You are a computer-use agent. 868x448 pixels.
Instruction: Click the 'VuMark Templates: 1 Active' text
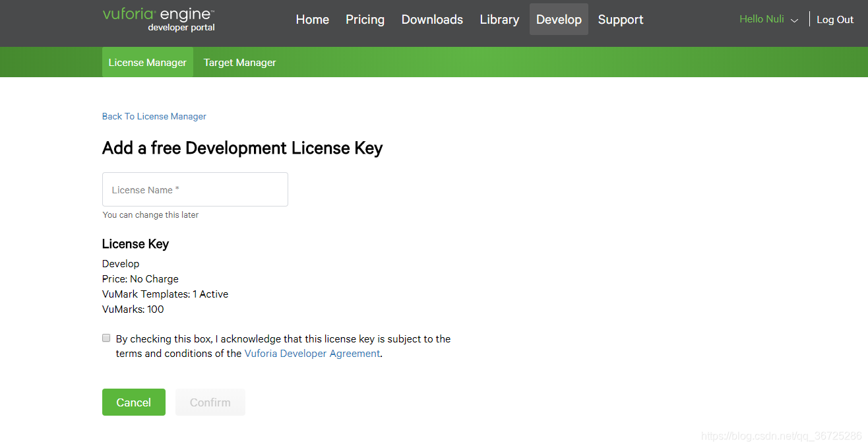pyautogui.click(x=166, y=294)
